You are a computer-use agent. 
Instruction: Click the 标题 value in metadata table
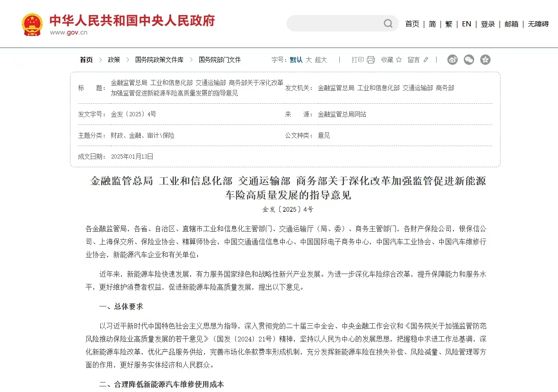coord(197,88)
